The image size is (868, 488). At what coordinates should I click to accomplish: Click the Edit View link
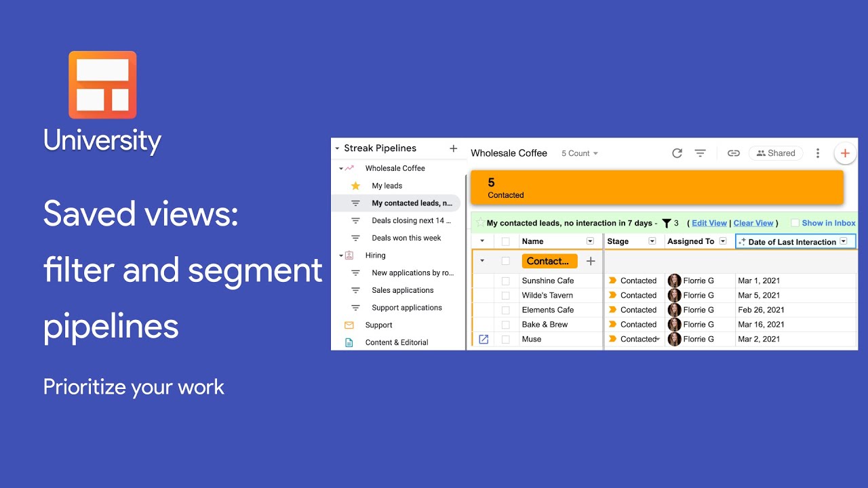tap(709, 223)
